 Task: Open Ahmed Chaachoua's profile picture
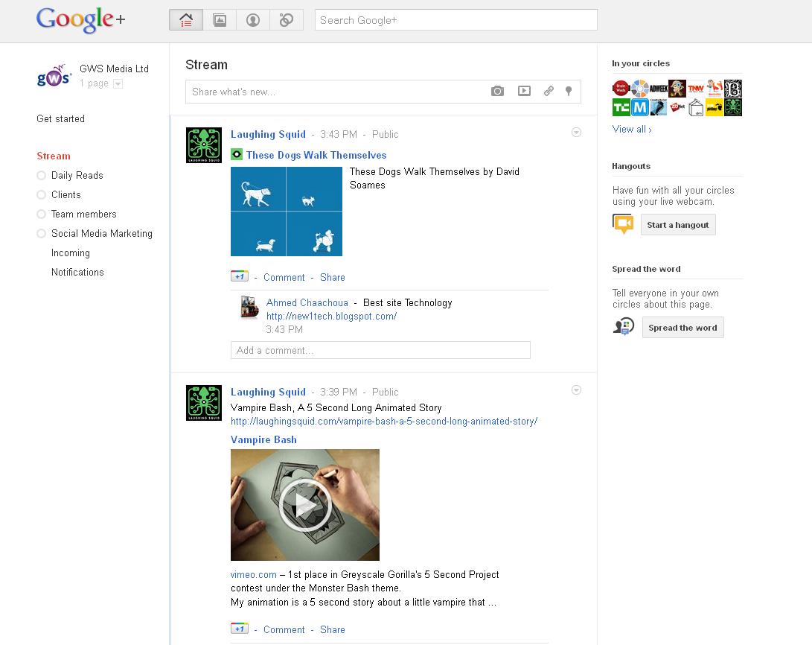249,307
